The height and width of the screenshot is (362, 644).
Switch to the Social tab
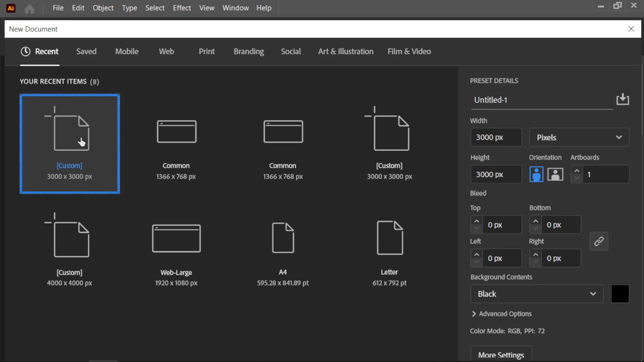(x=291, y=51)
